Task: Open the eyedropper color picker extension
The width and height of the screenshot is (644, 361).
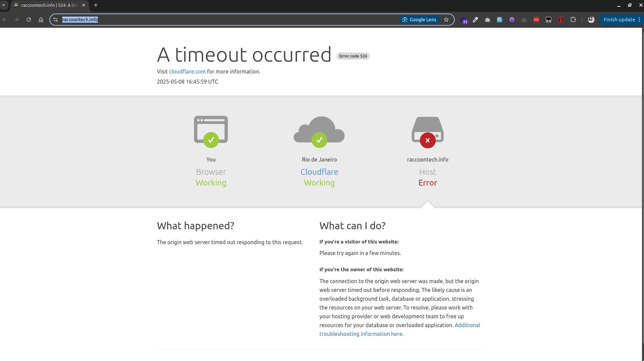Action: pyautogui.click(x=475, y=20)
